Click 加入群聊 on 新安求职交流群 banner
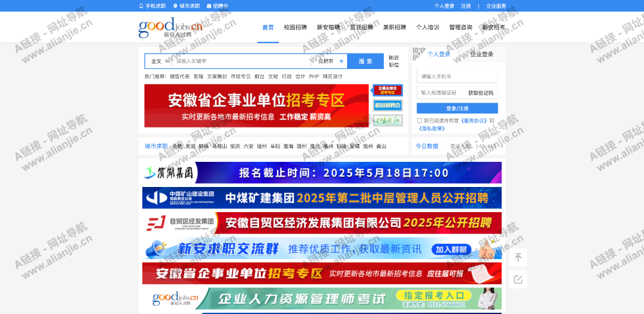644x314 pixels. coord(451,249)
